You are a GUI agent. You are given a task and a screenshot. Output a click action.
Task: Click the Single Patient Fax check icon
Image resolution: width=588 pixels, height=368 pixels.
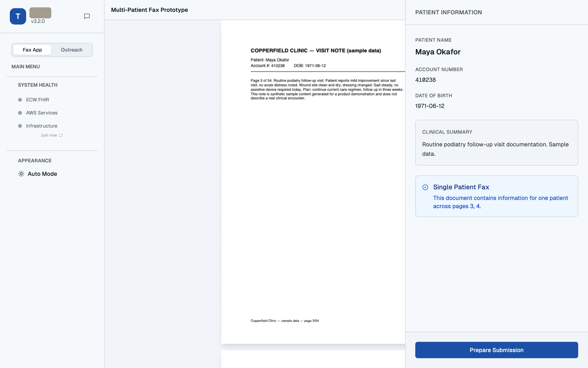click(425, 187)
